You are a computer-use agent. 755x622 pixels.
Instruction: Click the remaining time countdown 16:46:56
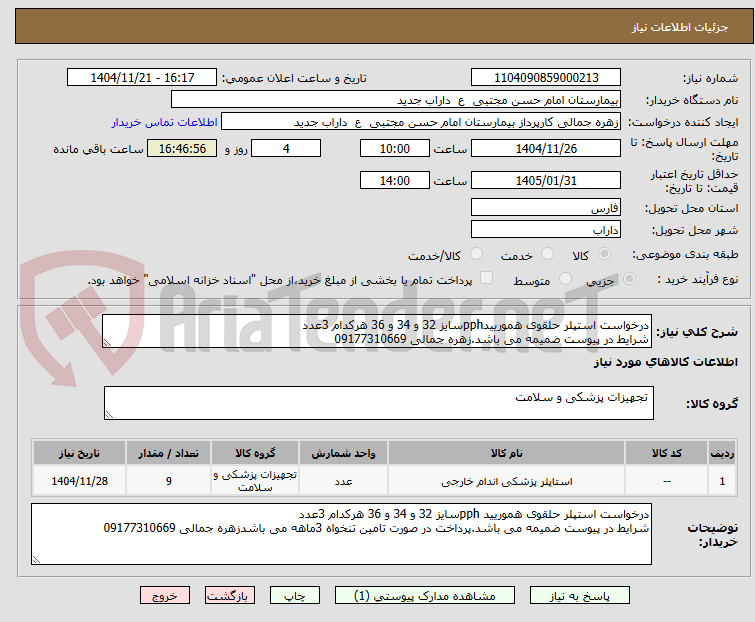(182, 148)
